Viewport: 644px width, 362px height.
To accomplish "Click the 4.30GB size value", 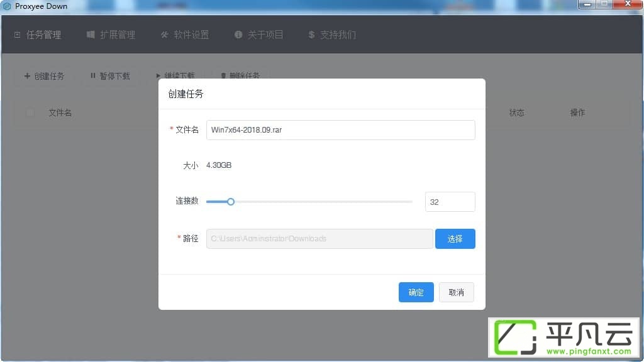I will (219, 165).
